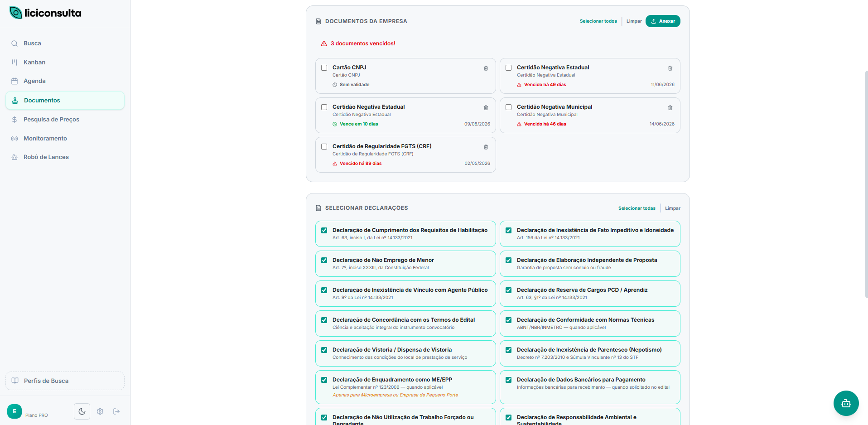Uncheck Declaração de Não Emprego de Menor
This screenshot has width=868, height=425.
pos(324,260)
